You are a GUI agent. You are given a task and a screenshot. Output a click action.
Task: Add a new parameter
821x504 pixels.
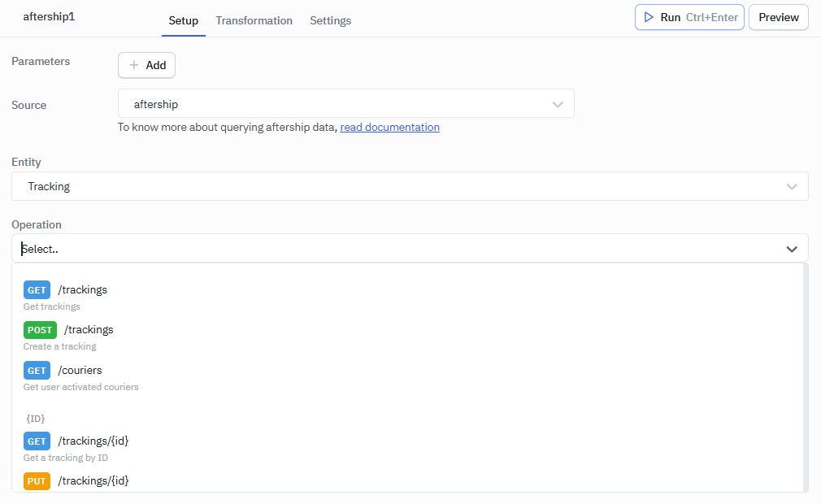tap(146, 65)
